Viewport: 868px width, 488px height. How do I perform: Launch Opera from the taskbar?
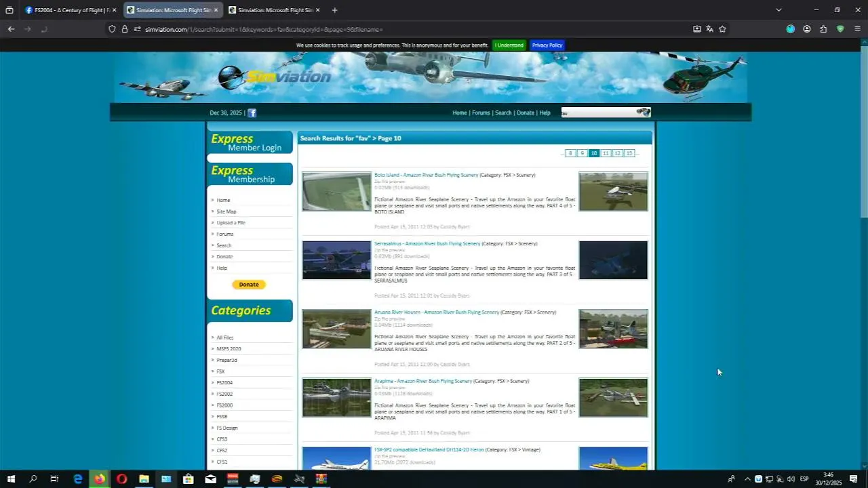click(121, 479)
